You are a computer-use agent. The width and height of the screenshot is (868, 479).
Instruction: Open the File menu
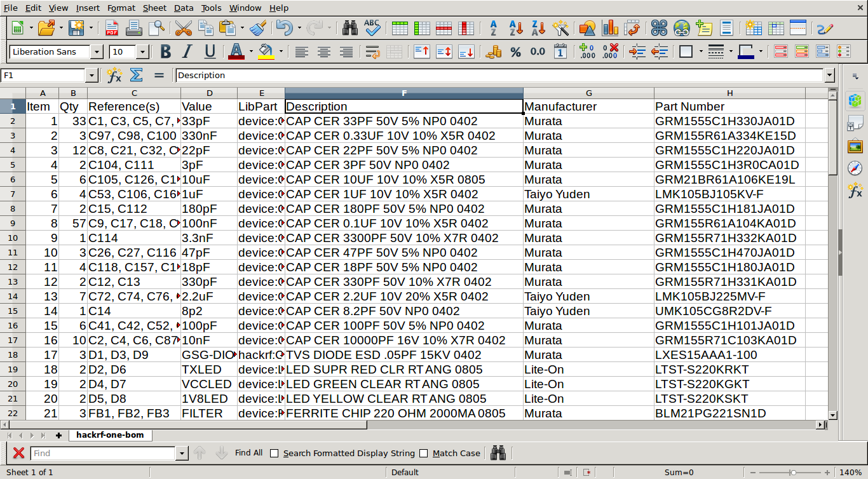point(10,8)
